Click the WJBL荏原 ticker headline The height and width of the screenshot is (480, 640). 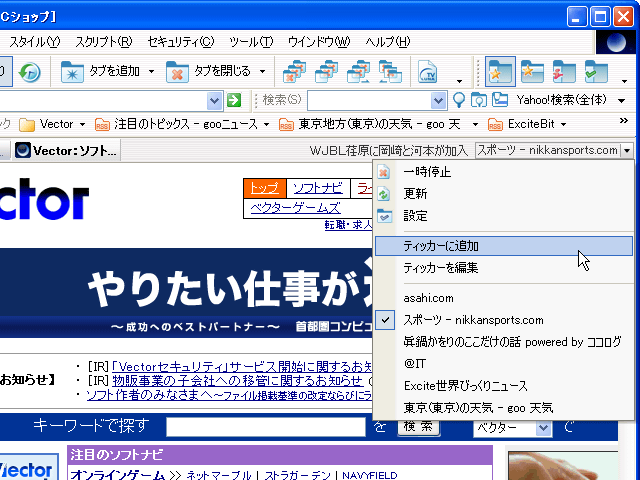tap(388, 151)
